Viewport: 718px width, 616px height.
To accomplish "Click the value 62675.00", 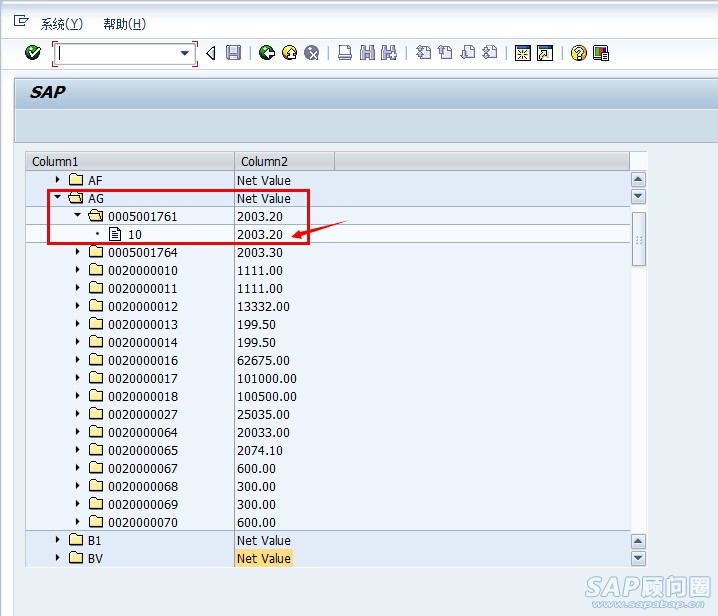I will click(x=263, y=361).
